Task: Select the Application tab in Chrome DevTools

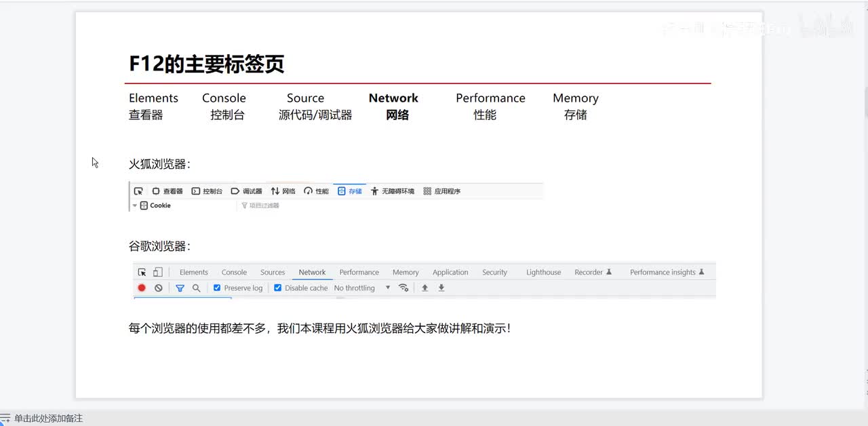Action: pos(450,272)
